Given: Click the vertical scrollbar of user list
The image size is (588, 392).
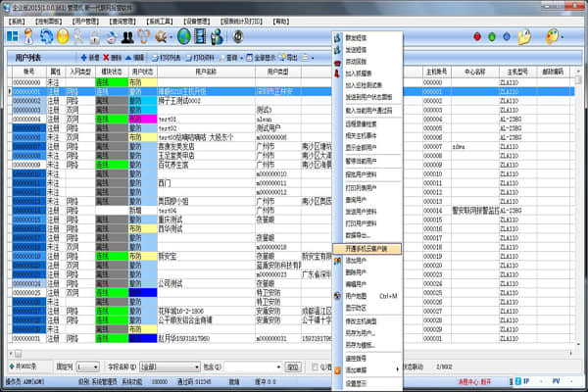Looking at the screenshot, I should [578, 208].
